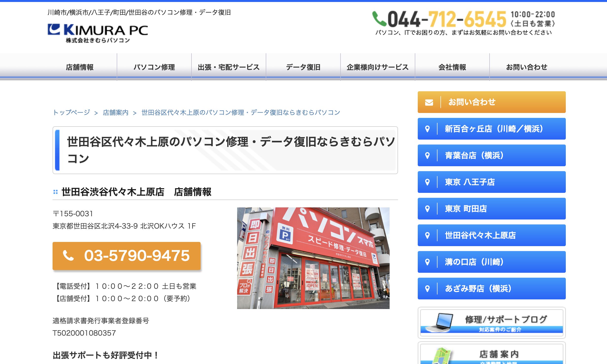Open the 修理/サポートブログ banner
This screenshot has width=607, height=364.
(492, 323)
